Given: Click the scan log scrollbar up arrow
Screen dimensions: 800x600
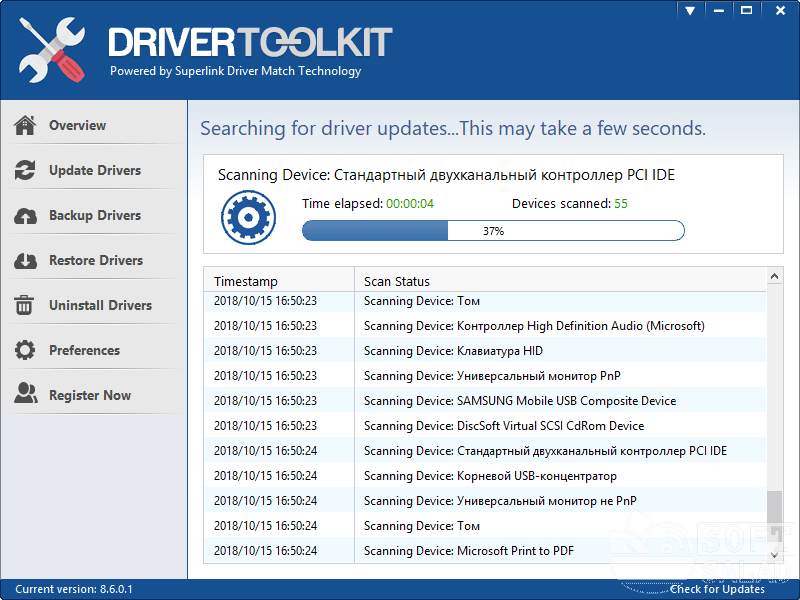Looking at the screenshot, I should tap(774, 277).
